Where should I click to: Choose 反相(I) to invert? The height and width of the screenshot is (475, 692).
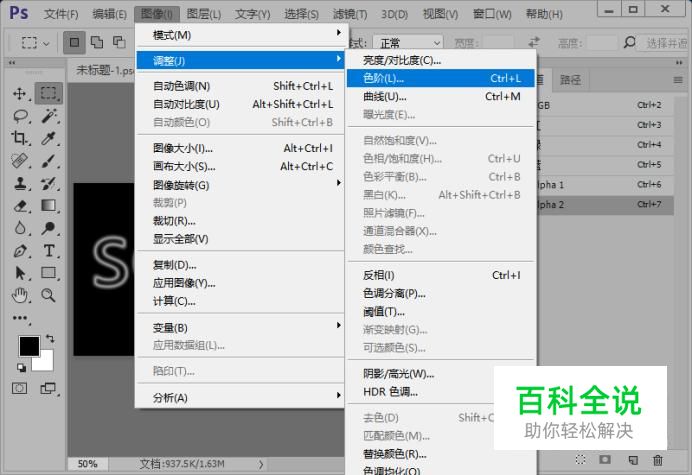[440, 275]
